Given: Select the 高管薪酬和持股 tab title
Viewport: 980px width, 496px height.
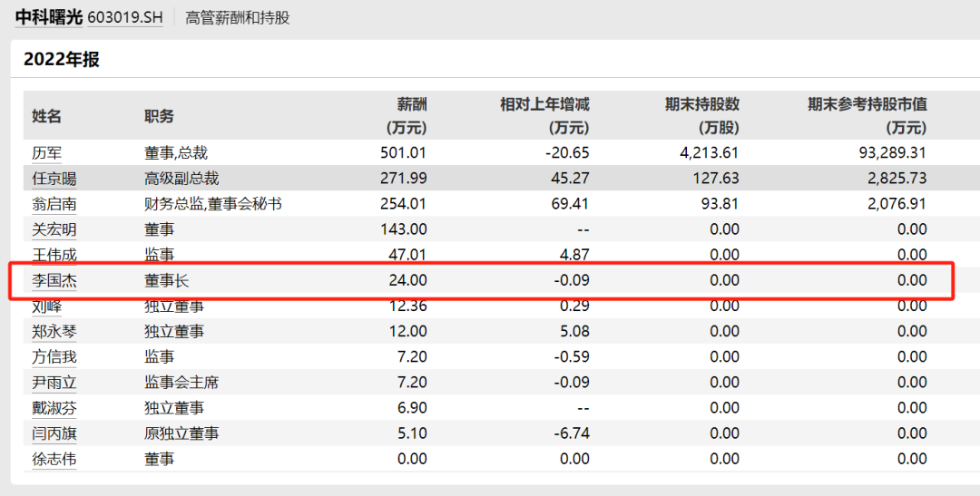Looking at the screenshot, I should tap(237, 17).
